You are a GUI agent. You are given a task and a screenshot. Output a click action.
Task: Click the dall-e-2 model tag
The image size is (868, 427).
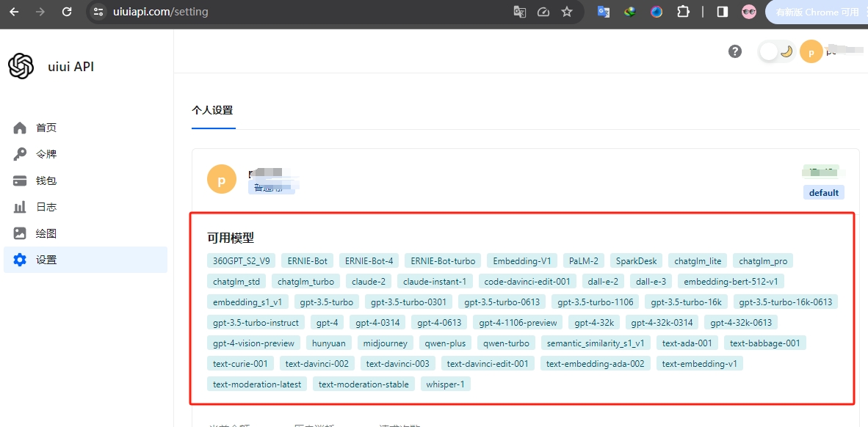pyautogui.click(x=603, y=282)
